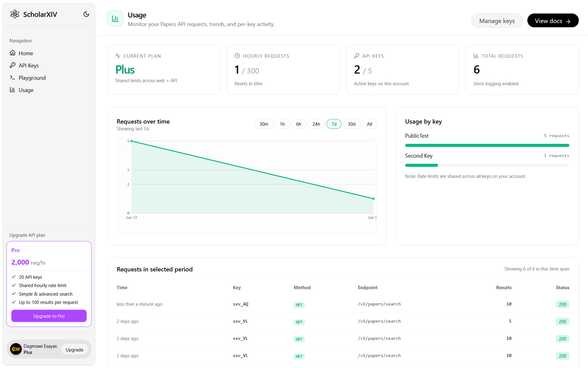588x368 pixels.
Task: Click the 'less than a minute ago' time cell
Action: coord(139,304)
